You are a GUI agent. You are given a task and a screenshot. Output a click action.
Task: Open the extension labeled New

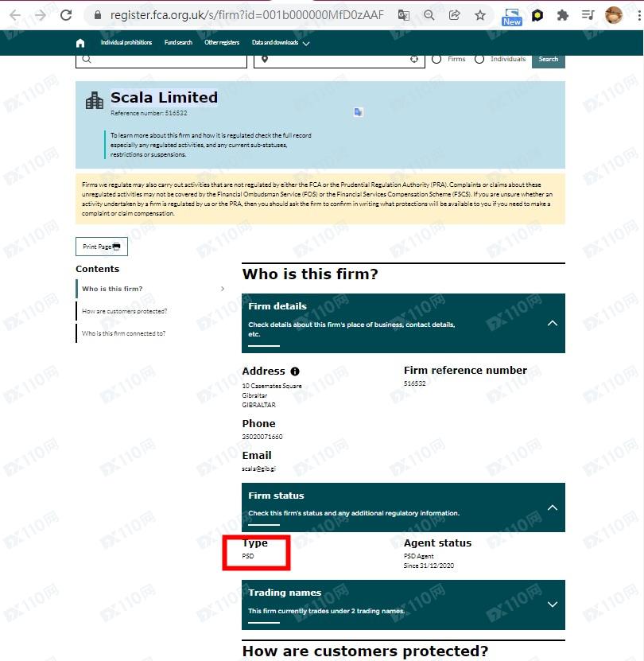(512, 17)
